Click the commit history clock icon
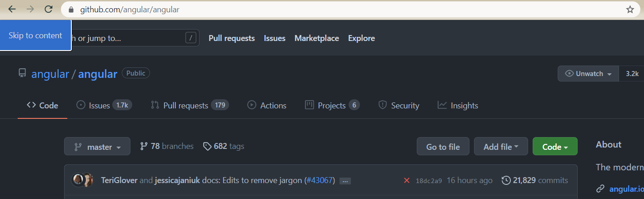Screen dimensions: 644x199 (506, 180)
